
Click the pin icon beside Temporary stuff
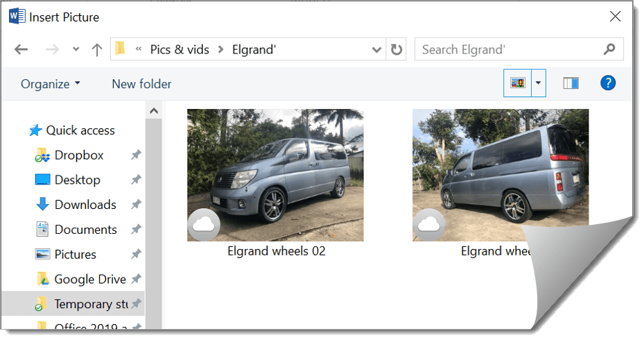(136, 304)
